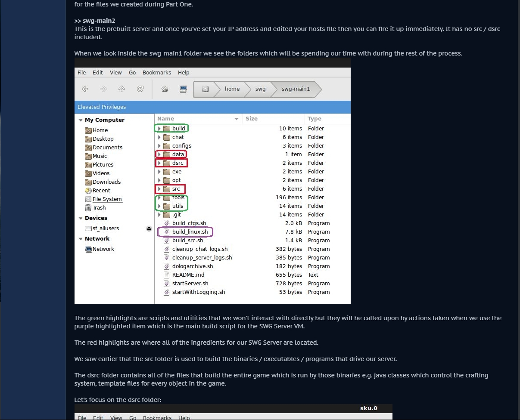Open Videos in the sidebar
This screenshot has height=420, width=520.
coord(97,173)
